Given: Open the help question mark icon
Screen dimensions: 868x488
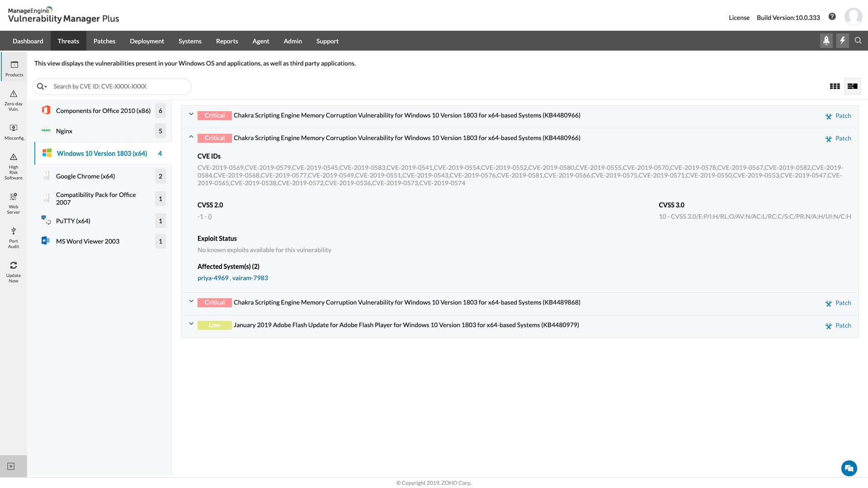Looking at the screenshot, I should [832, 17].
